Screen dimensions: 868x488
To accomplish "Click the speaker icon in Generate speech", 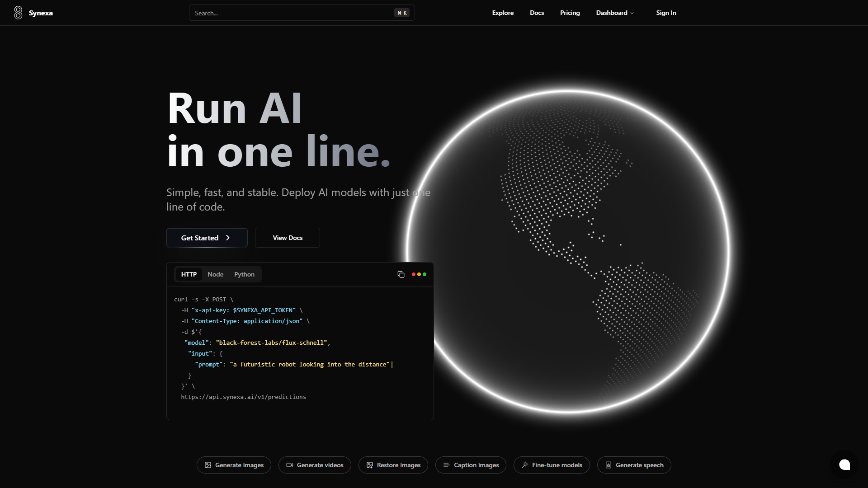I will [x=609, y=465].
